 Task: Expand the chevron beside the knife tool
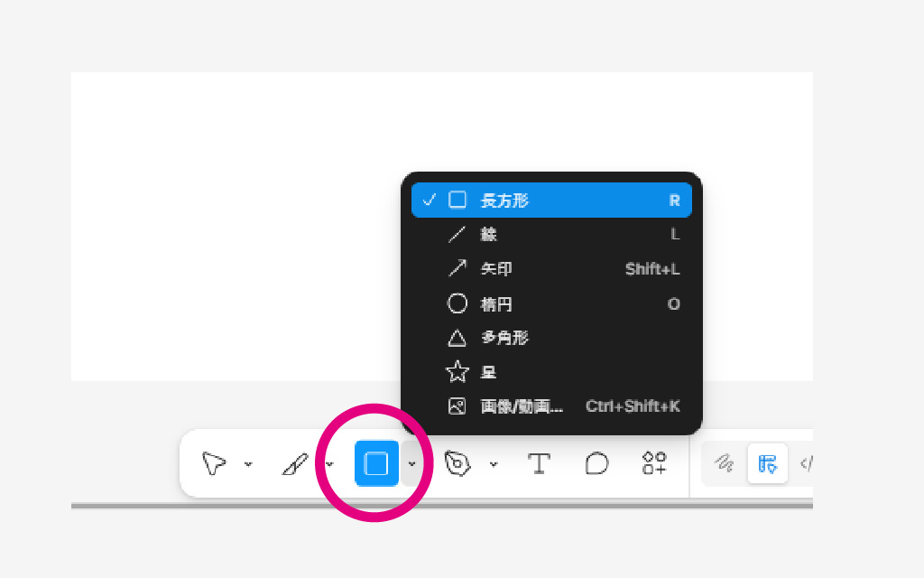[x=329, y=465]
